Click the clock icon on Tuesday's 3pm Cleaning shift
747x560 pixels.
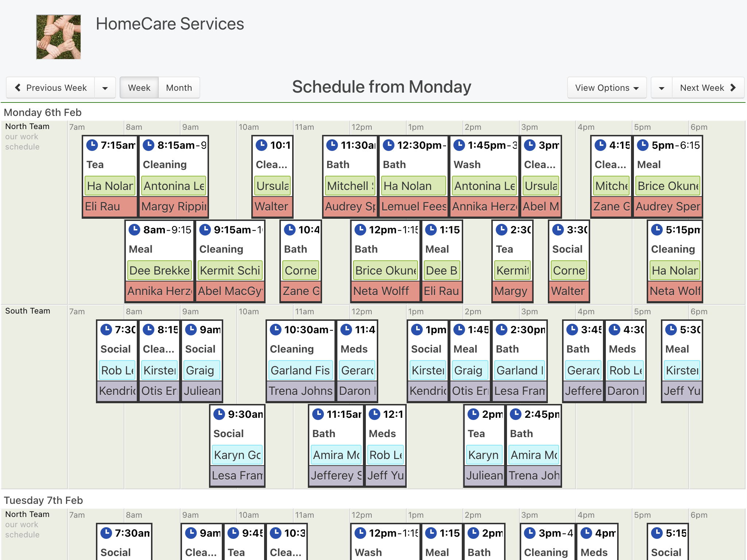(x=530, y=533)
